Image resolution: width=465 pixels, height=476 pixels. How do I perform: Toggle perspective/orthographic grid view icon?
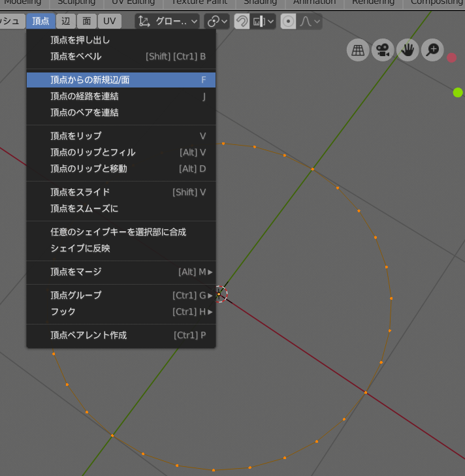click(x=358, y=50)
